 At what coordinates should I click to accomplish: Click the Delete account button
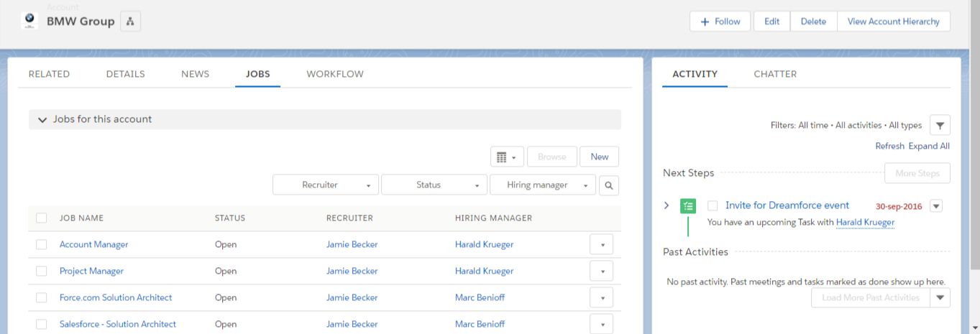pos(814,22)
